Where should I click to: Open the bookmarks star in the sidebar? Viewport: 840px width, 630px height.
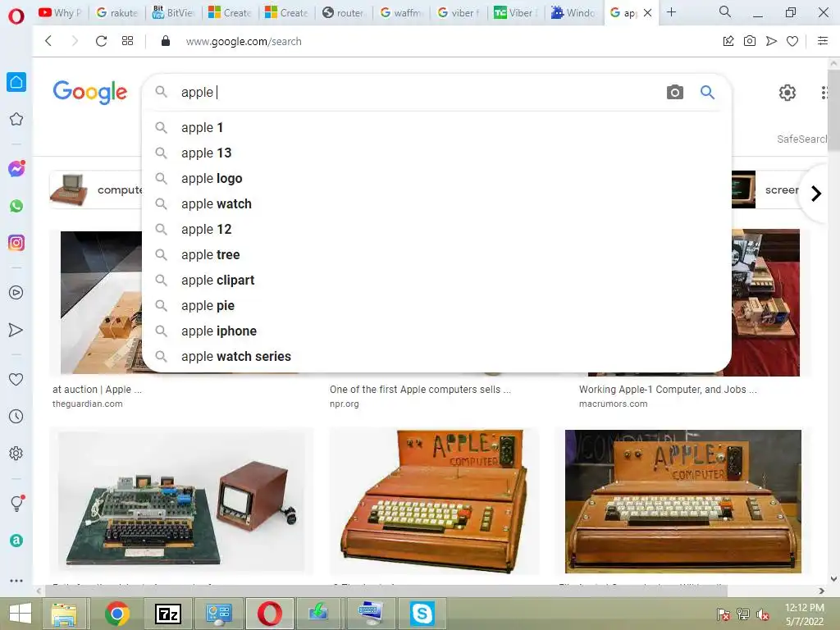click(x=16, y=119)
